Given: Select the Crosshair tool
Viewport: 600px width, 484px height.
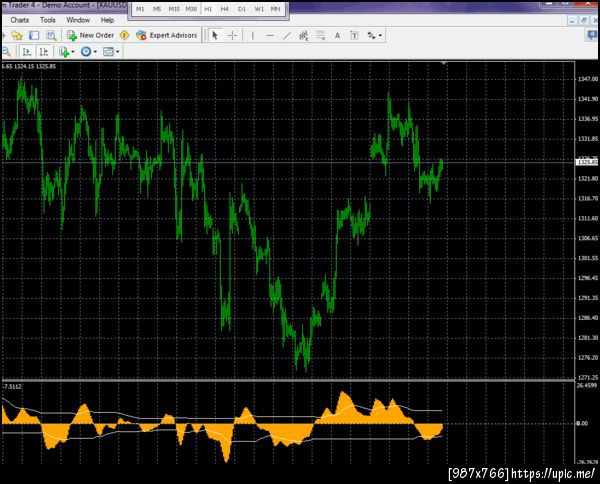Looking at the screenshot, I should tap(232, 36).
